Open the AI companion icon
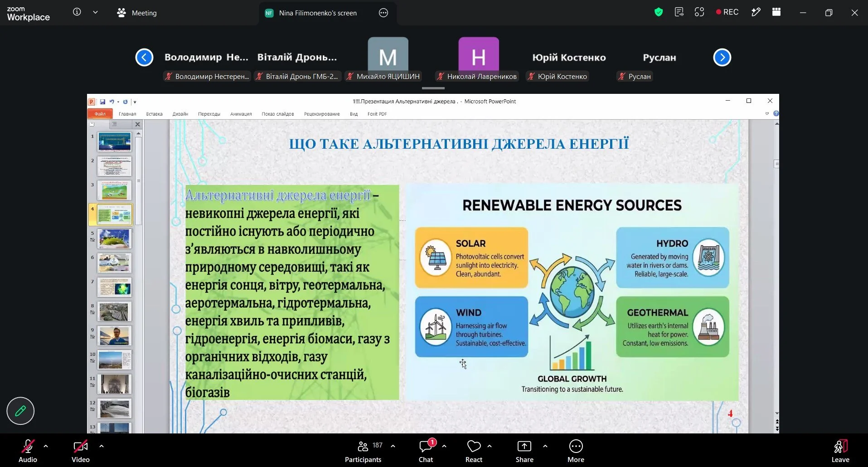The width and height of the screenshot is (868, 467). tap(699, 12)
